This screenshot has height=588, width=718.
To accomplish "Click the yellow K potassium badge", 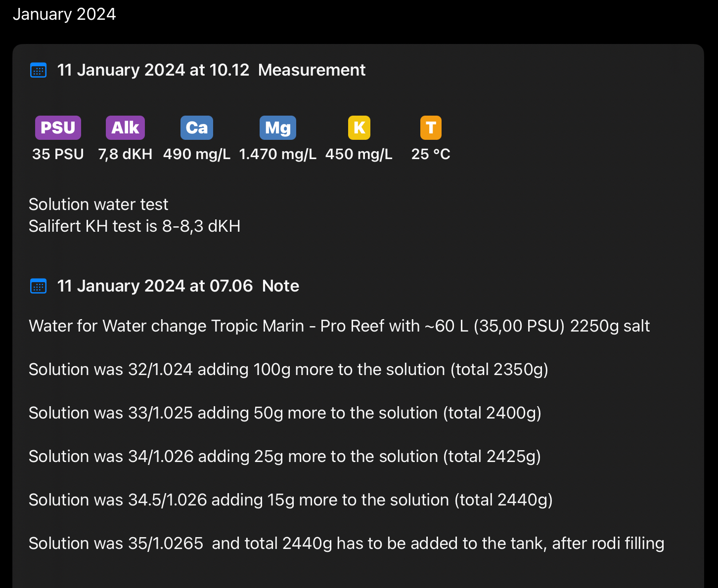I will [x=359, y=128].
